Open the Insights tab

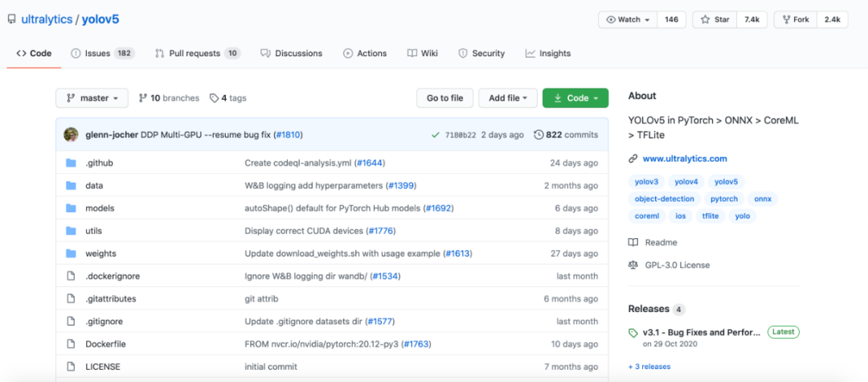coord(548,53)
